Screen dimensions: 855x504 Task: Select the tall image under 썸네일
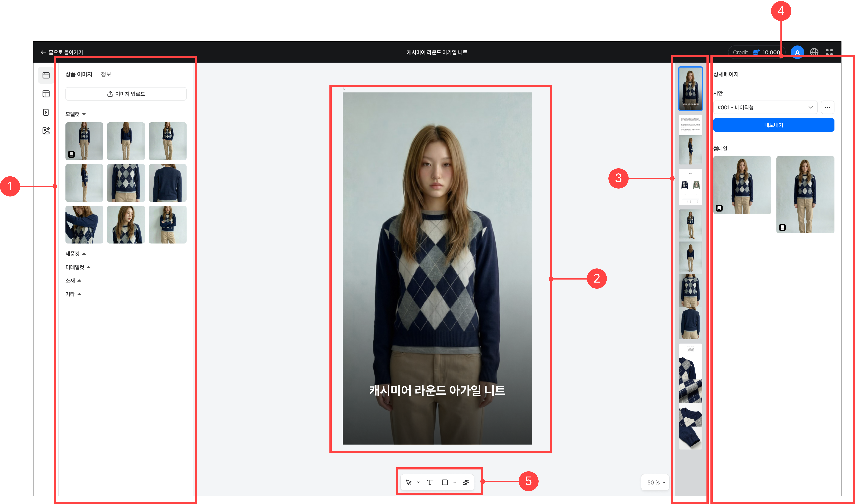point(805,195)
